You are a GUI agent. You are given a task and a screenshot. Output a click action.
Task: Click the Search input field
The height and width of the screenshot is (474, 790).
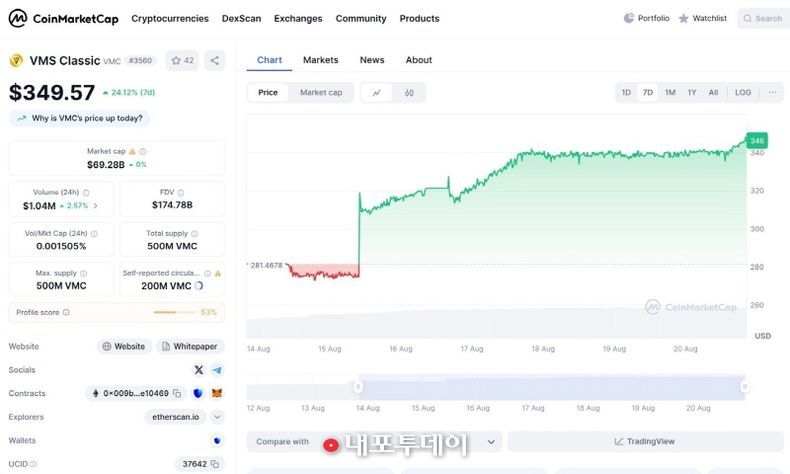click(x=764, y=19)
